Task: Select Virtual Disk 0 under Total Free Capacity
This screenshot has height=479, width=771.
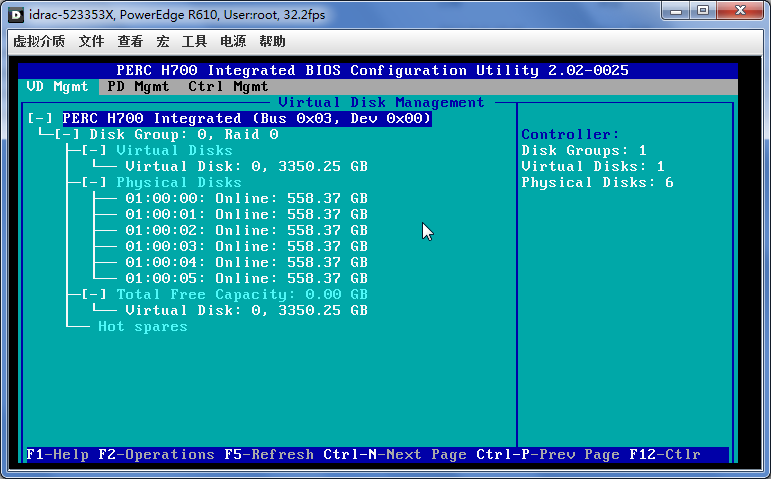Action: pyautogui.click(x=246, y=310)
